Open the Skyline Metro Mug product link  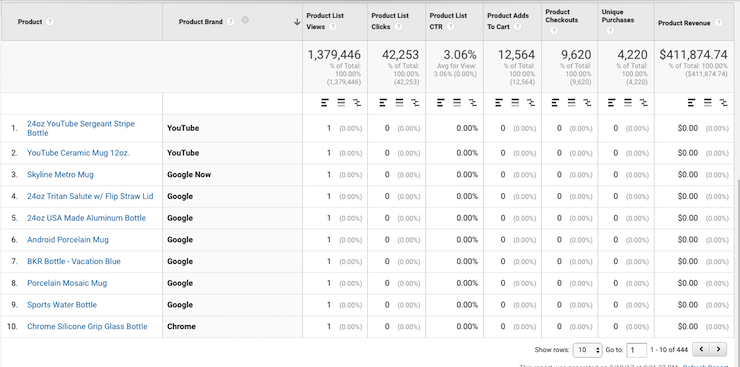click(60, 175)
